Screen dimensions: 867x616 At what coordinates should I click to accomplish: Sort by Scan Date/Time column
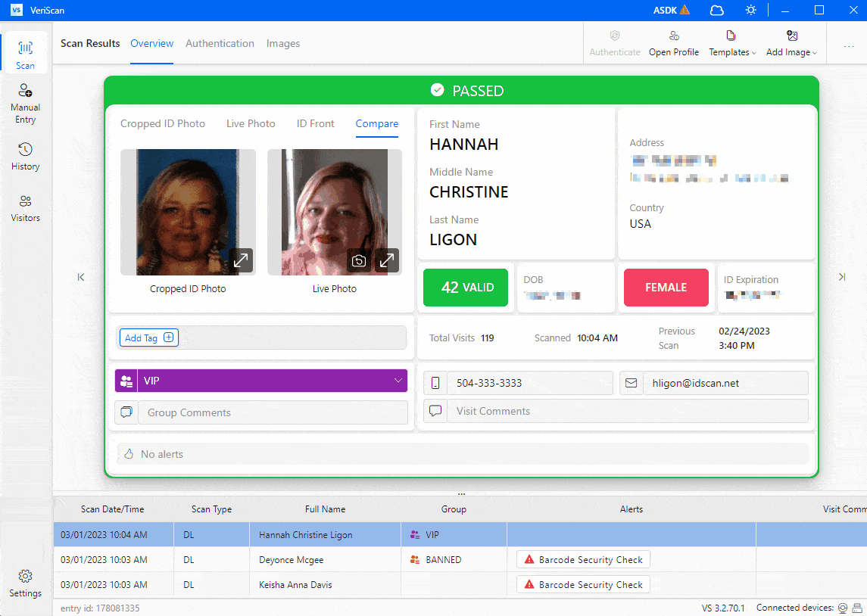click(x=112, y=509)
